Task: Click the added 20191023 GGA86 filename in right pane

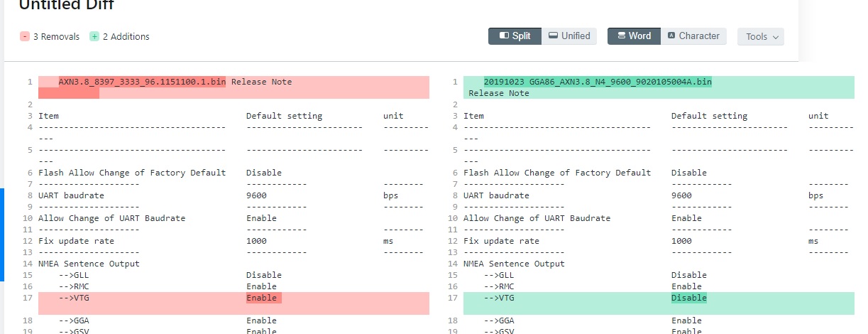Action: pyautogui.click(x=598, y=82)
